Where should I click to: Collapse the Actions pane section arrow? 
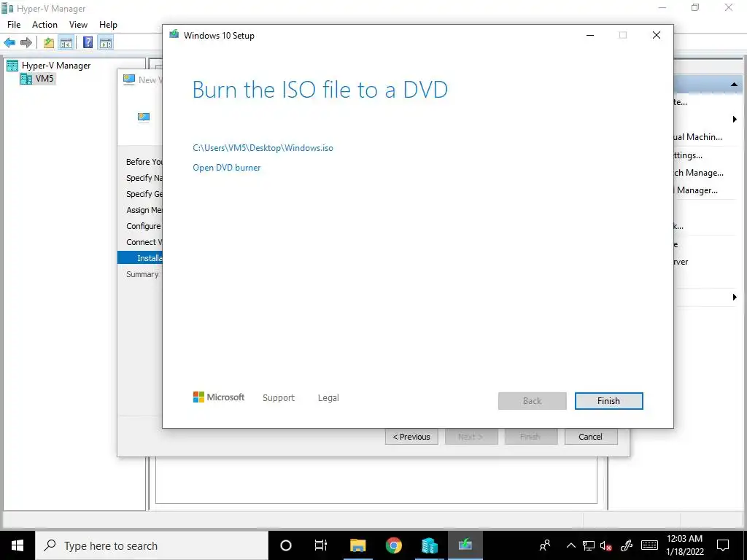734,85
